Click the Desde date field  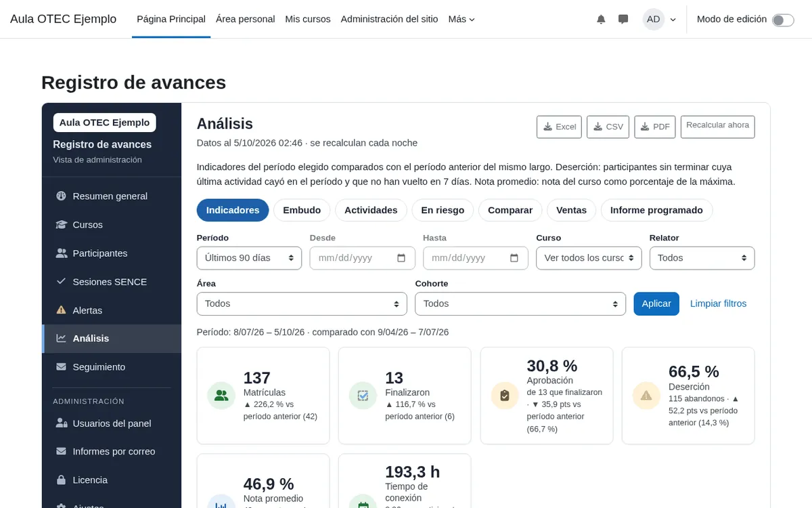pos(362,258)
